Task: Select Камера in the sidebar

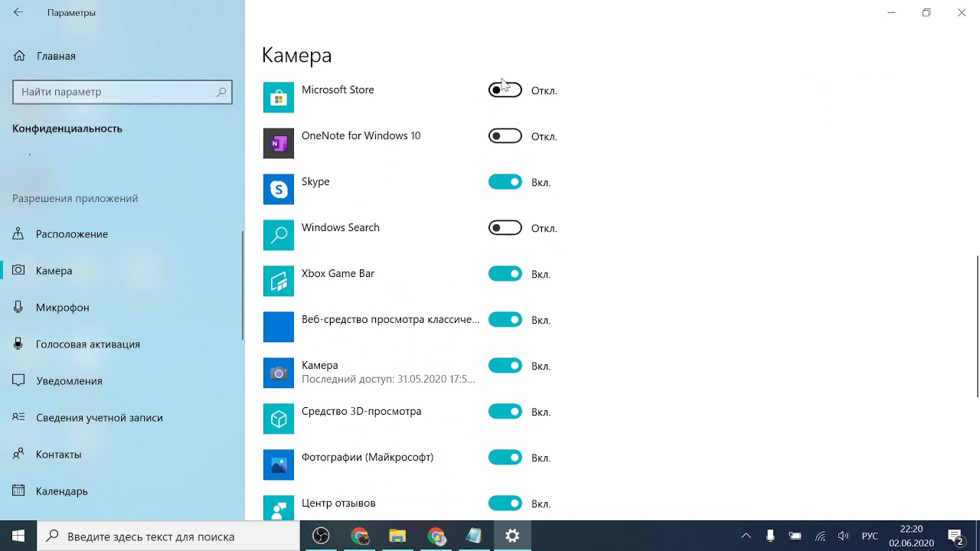Action: pos(121,271)
